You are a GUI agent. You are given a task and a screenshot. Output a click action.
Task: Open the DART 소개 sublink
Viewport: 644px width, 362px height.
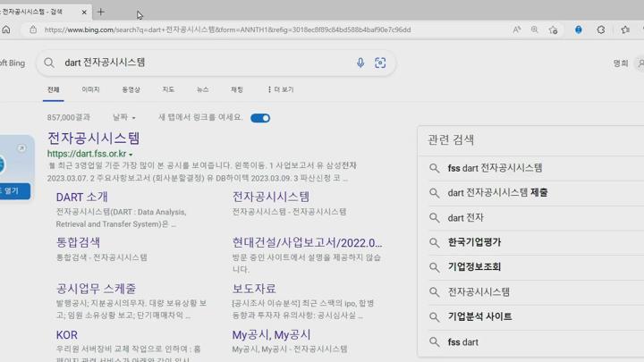coord(81,197)
